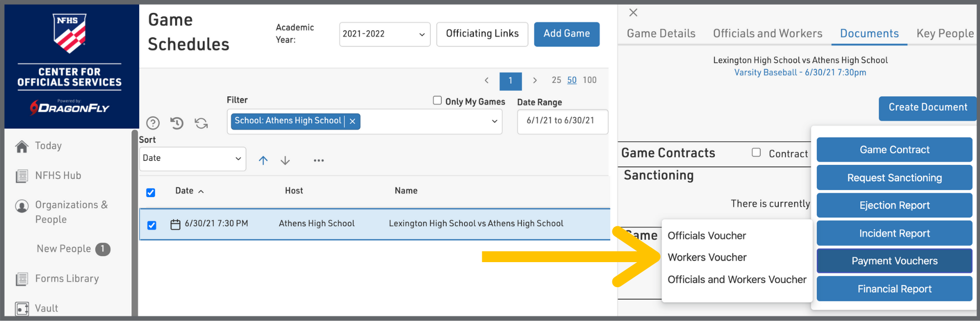This screenshot has width=980, height=321.
Task: Click the Date Range input field
Action: (x=562, y=121)
